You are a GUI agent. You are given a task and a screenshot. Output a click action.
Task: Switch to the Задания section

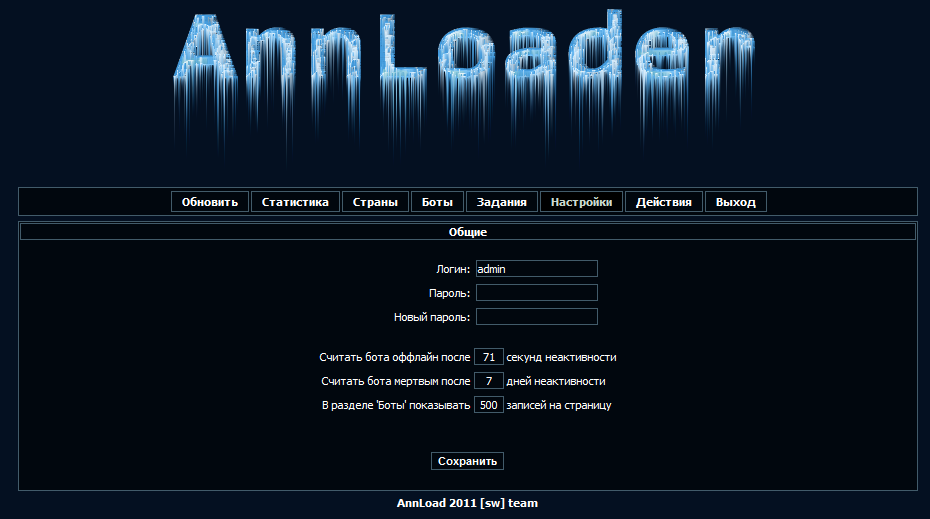(x=502, y=202)
